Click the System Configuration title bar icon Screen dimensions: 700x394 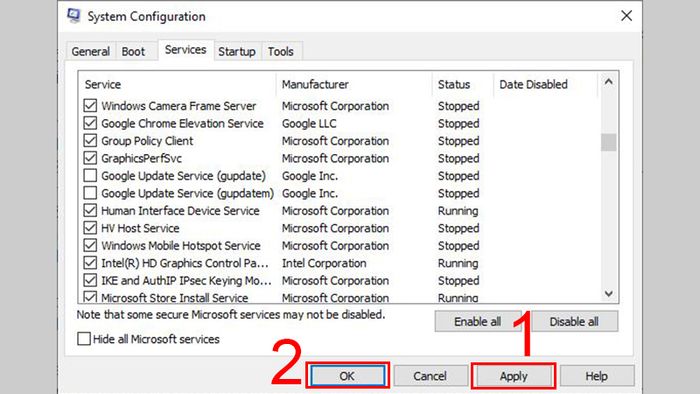point(74,16)
